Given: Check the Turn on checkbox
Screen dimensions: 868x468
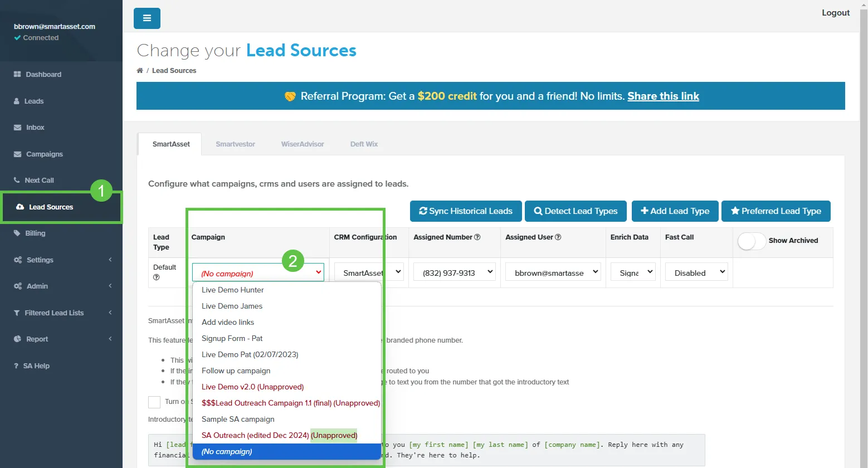Looking at the screenshot, I should pyautogui.click(x=154, y=402).
